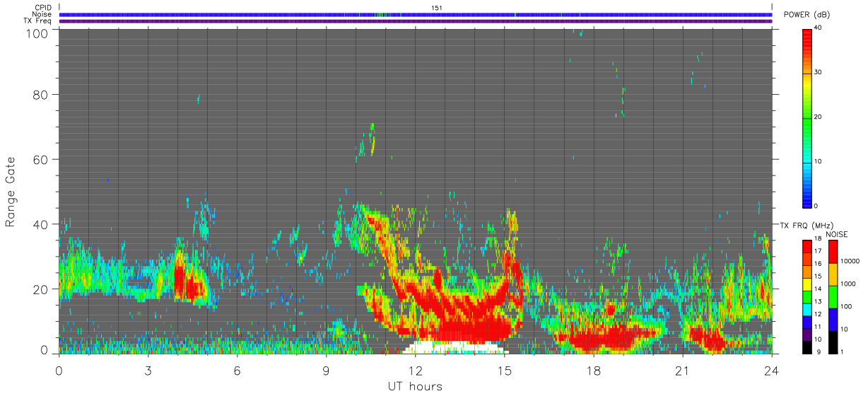This screenshot has height=401, width=868.
Task: Click the 30 tick on the power colorbar
Action: [818, 72]
